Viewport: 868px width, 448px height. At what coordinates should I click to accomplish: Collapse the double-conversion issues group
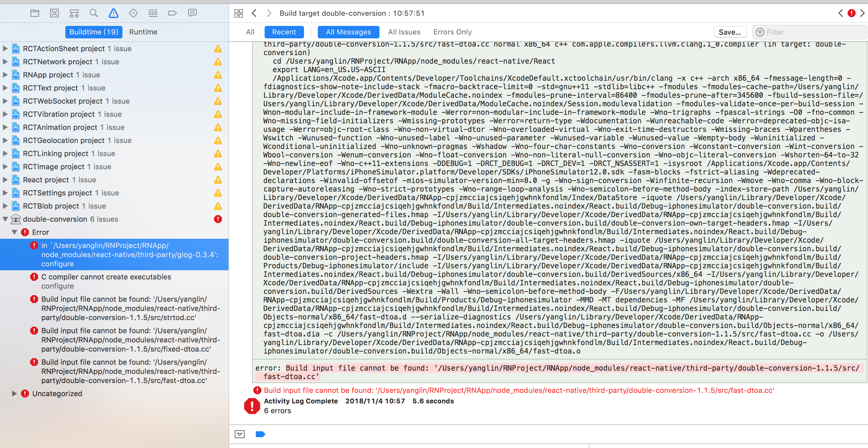(x=5, y=219)
